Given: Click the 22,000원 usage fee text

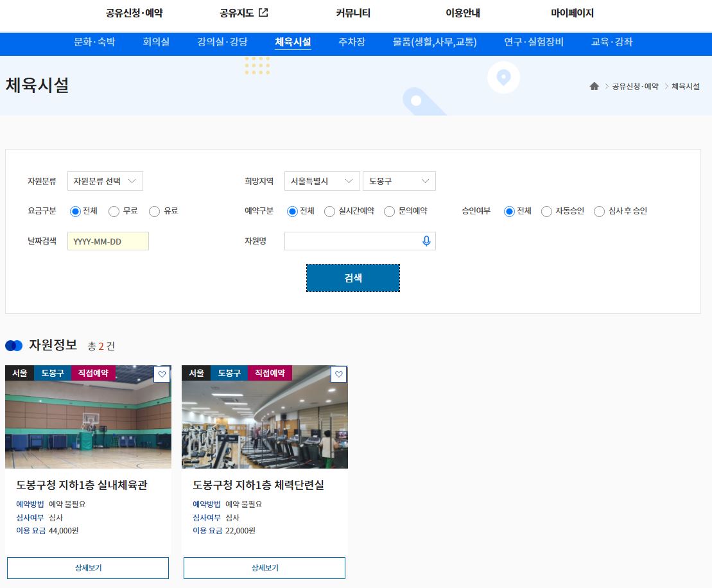Looking at the screenshot, I should [x=240, y=531].
